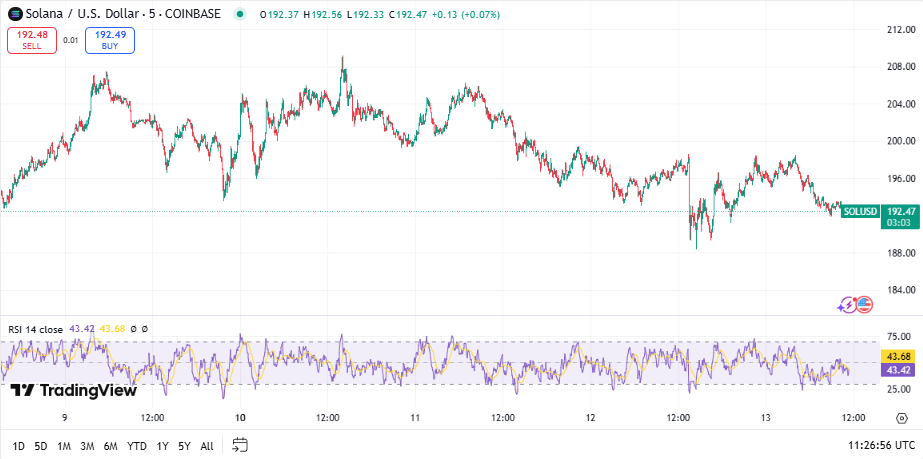Click the H192.56 high value in header
923x459 pixels.
323,14
